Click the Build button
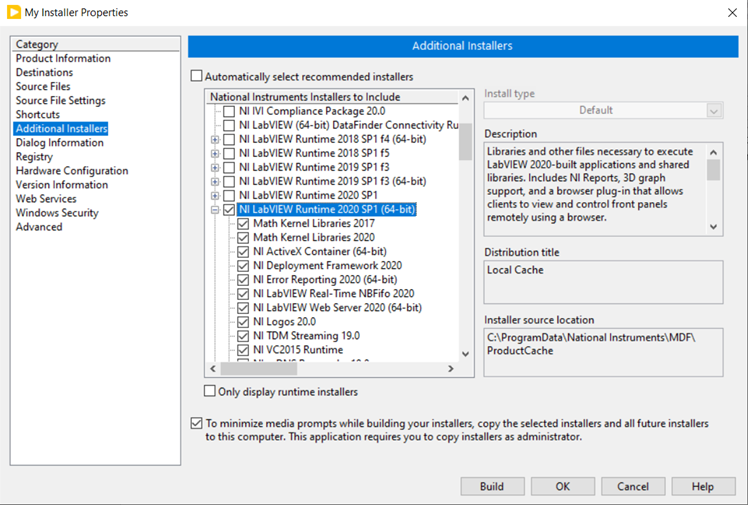This screenshot has width=748, height=505. pyautogui.click(x=492, y=486)
